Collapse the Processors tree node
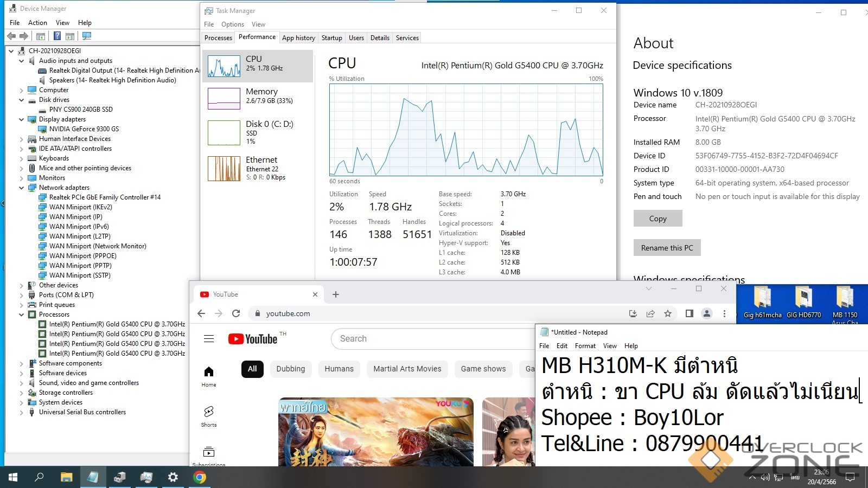Image resolution: width=868 pixels, height=488 pixels. (22, 314)
